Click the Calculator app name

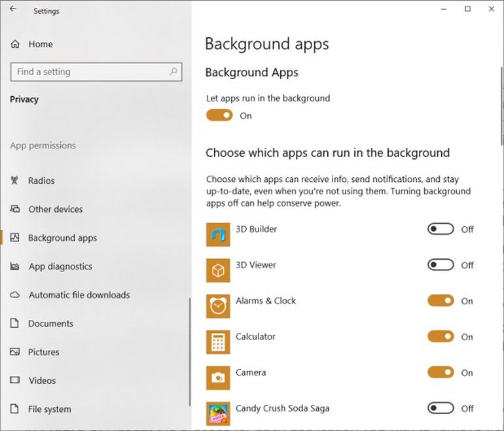tap(255, 337)
